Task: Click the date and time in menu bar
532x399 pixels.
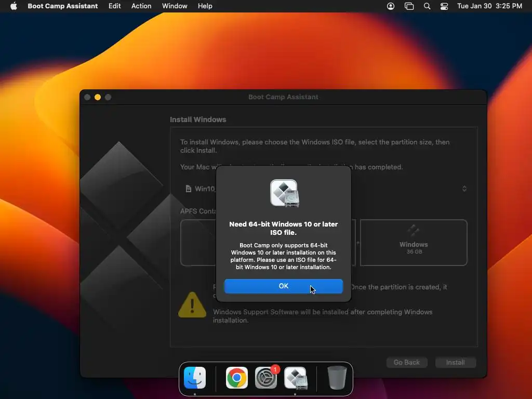Action: [489, 6]
